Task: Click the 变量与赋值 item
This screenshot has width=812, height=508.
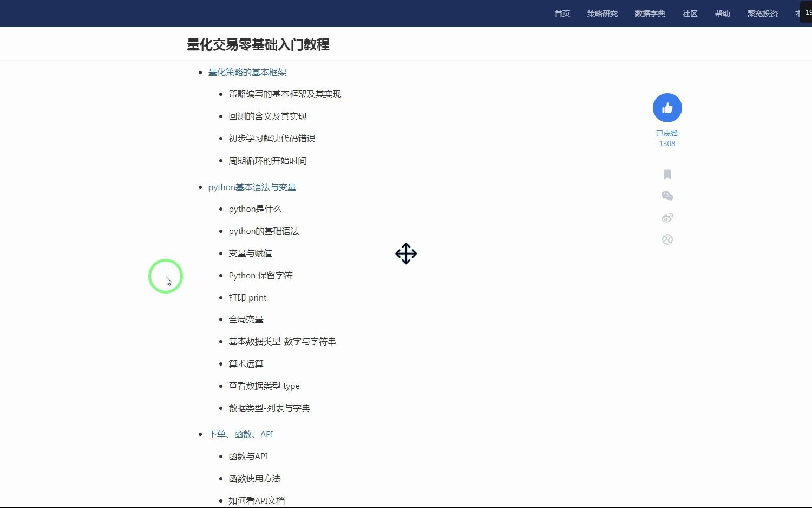Action: tap(250, 253)
